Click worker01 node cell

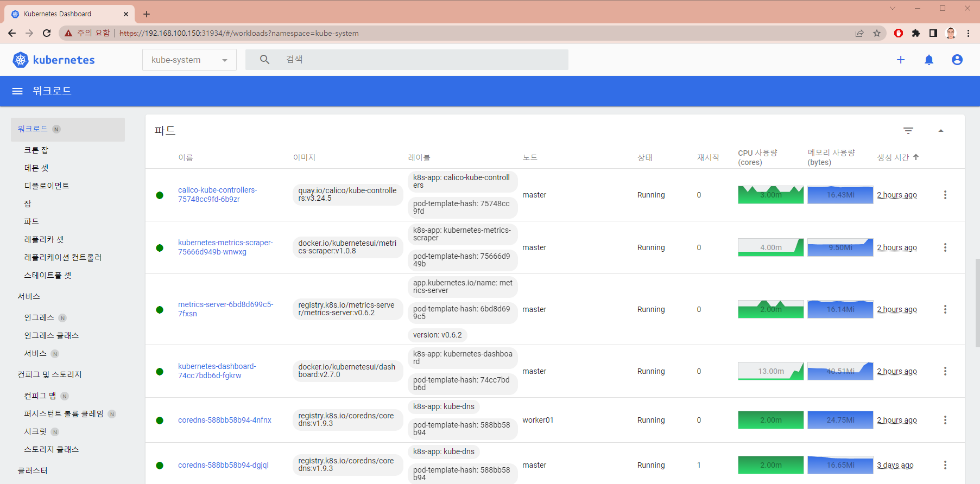pyautogui.click(x=538, y=420)
